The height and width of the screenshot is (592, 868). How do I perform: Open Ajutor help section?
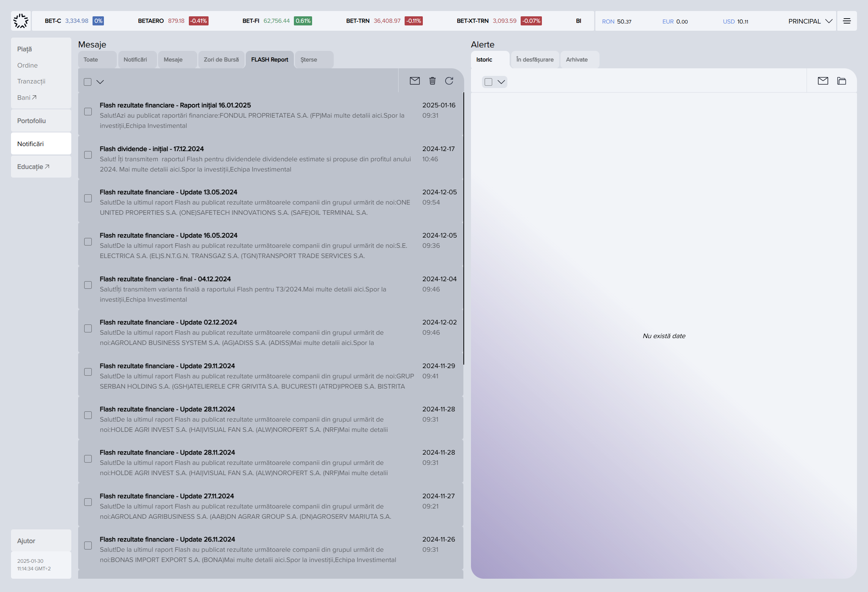[41, 541]
